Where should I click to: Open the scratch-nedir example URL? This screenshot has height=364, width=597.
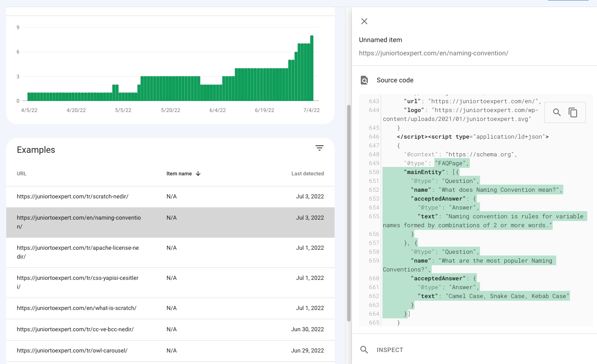[x=72, y=196]
